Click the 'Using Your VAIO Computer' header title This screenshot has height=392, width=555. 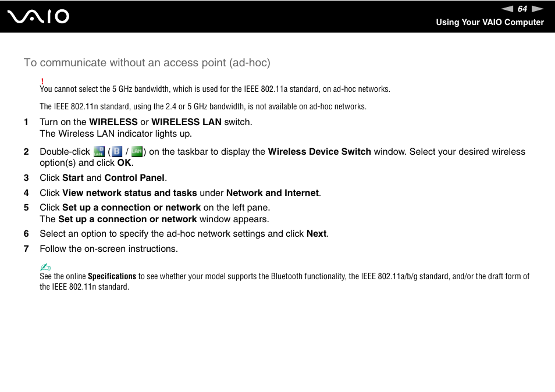click(x=490, y=22)
